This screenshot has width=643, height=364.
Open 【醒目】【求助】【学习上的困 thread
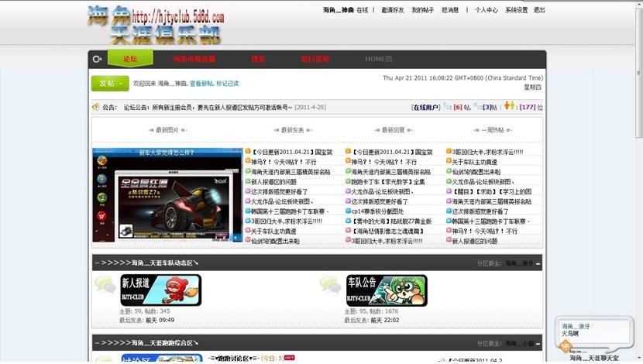pyautogui.click(x=492, y=191)
